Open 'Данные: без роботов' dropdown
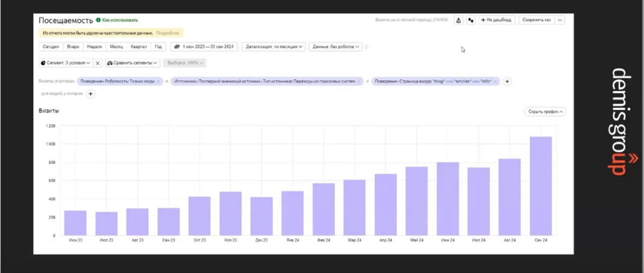 click(x=336, y=47)
